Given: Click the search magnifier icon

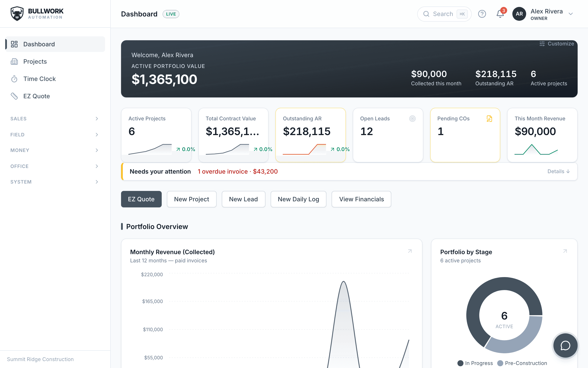Looking at the screenshot, I should tap(426, 14).
